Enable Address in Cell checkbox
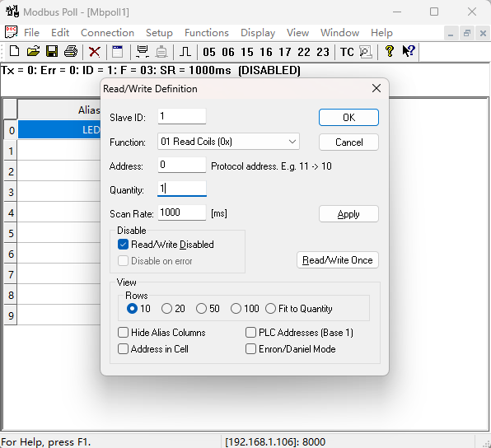The height and width of the screenshot is (448, 491). (x=123, y=348)
